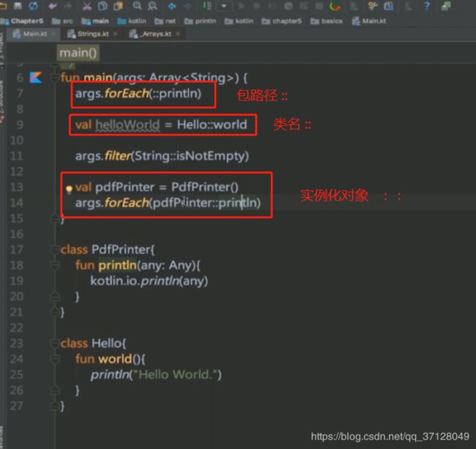Collapse fun world at line 24
The height and width of the screenshot is (449, 476).
tap(55, 359)
